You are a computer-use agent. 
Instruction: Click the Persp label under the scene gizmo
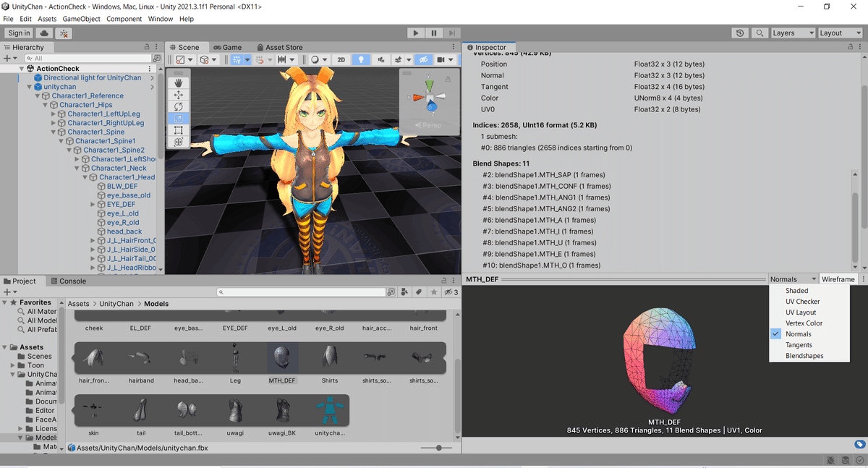pyautogui.click(x=433, y=125)
